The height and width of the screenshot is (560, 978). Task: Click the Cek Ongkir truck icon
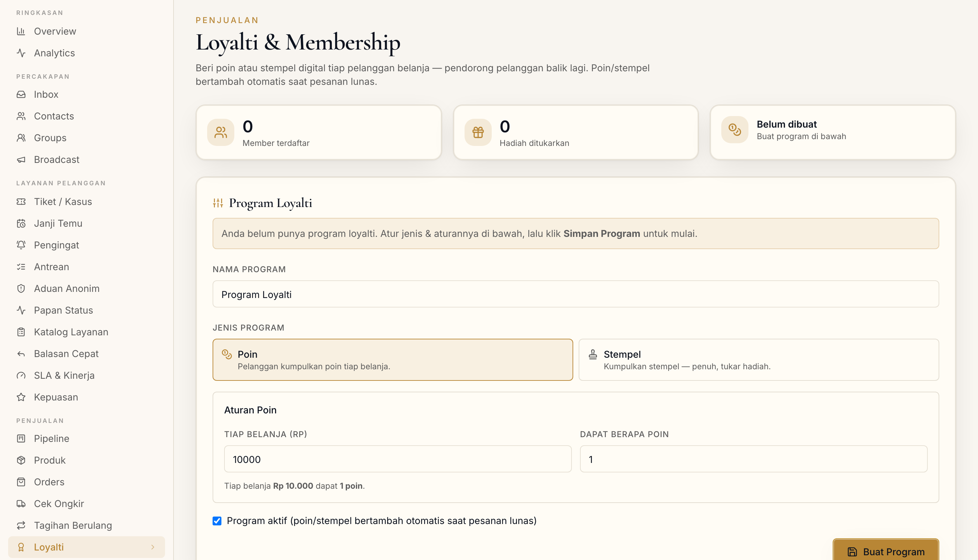pos(21,504)
